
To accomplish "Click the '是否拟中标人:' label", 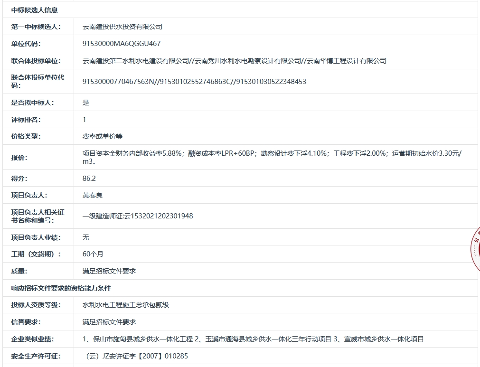I will tap(32, 103).
